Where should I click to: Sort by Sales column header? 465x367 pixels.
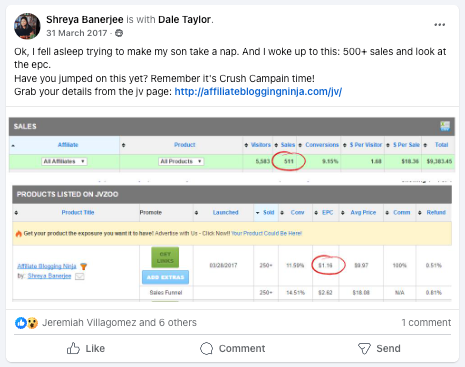pyautogui.click(x=288, y=145)
